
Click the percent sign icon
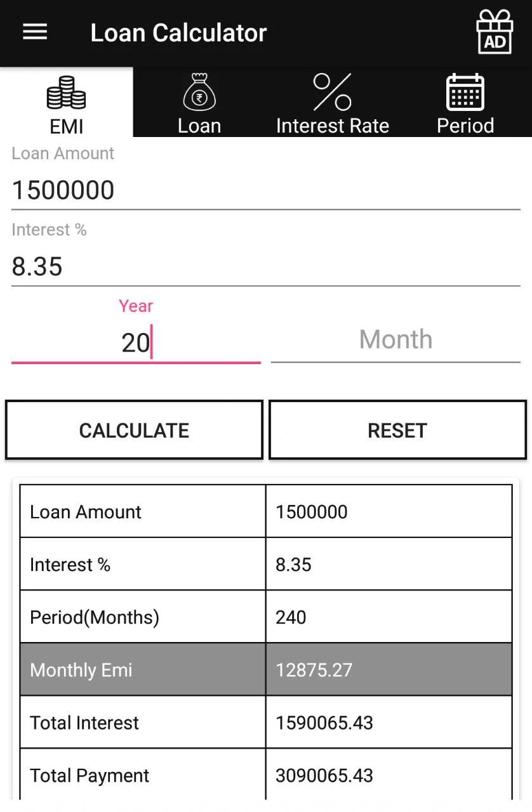coord(332,92)
